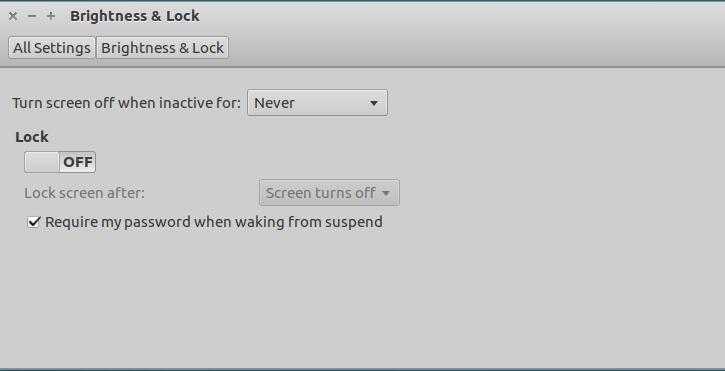725x371 pixels.
Task: Close the Brightness & Lock window
Action: tap(13, 16)
